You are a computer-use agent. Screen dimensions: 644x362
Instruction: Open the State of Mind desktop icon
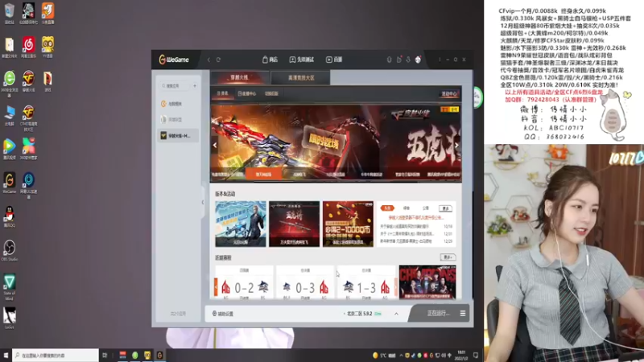(x=10, y=287)
